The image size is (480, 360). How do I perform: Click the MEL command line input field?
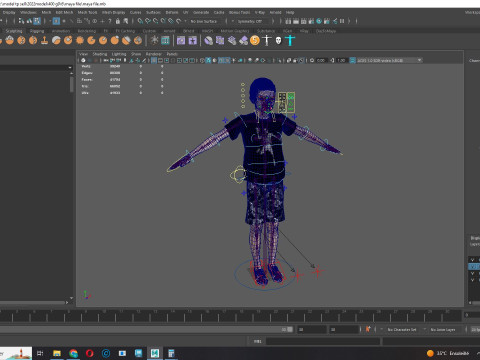[323, 341]
